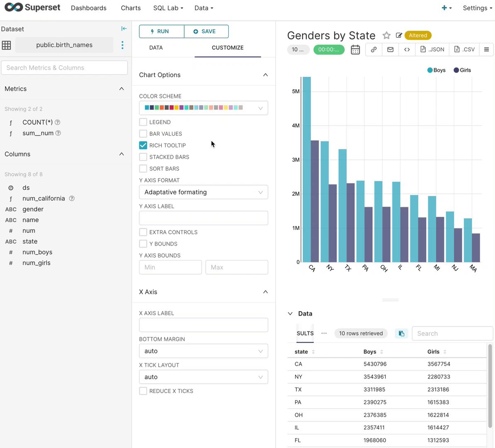Enable the Reduce X Ticks checkbox
Screen dimensions: 495x448
[x=143, y=391]
